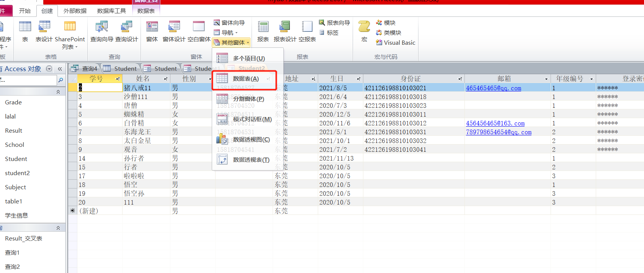The height and width of the screenshot is (273, 644).
Task: Open the 学号 column filter dropdown arrow
Action: tap(118, 79)
